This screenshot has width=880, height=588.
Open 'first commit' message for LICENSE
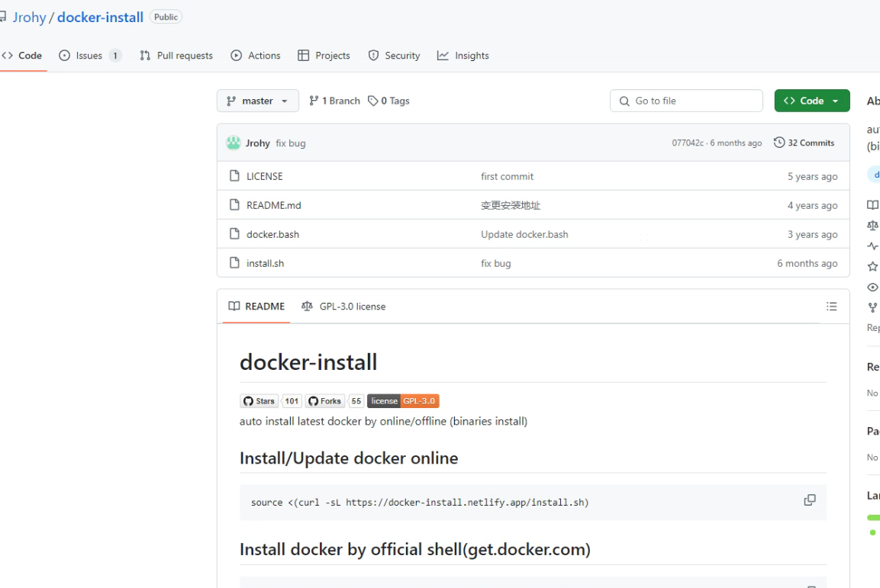point(507,176)
